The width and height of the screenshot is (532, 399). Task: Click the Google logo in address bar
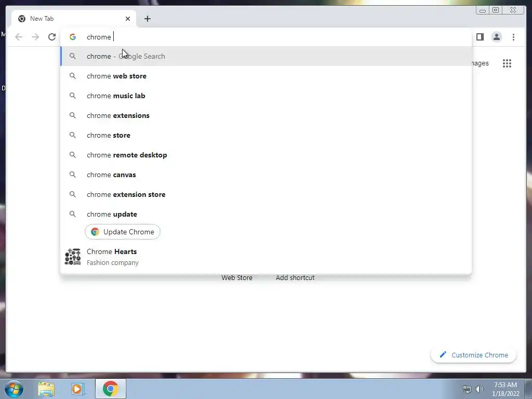(72, 37)
